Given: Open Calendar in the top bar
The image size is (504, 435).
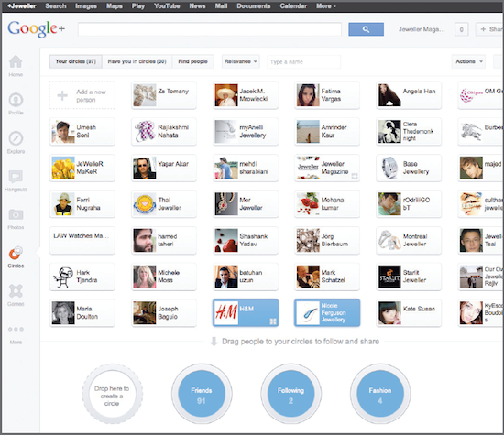Looking at the screenshot, I should pos(293,5).
